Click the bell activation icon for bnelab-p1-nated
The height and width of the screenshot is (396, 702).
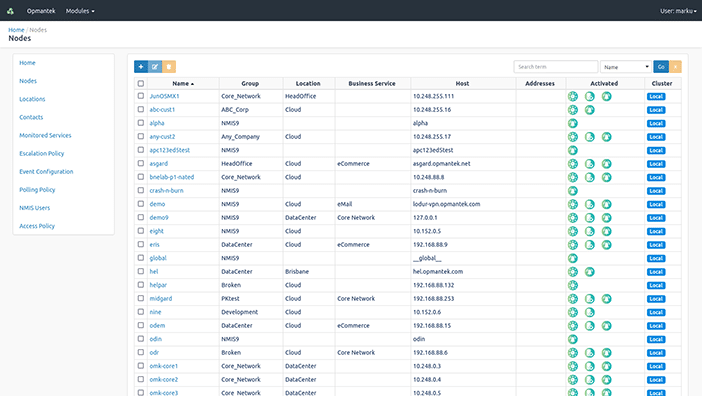coord(606,177)
